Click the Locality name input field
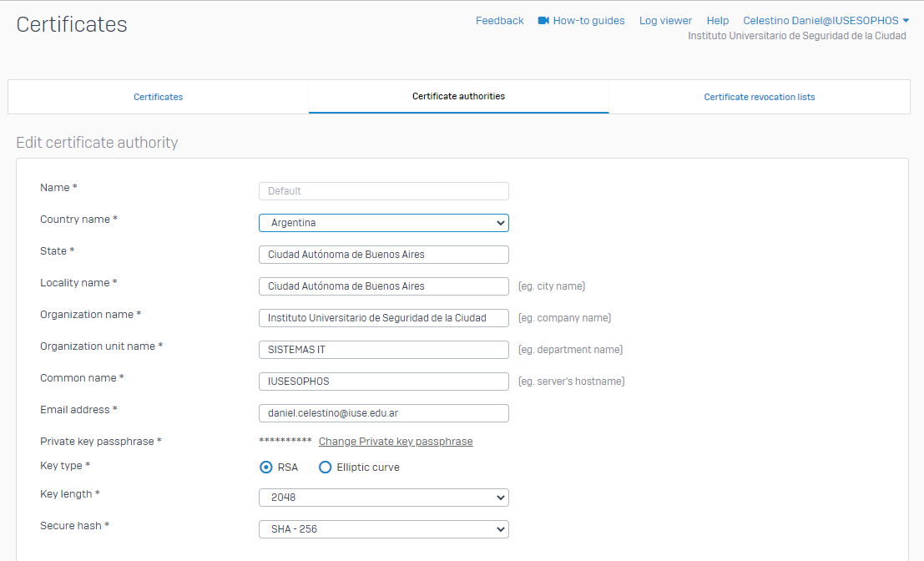This screenshot has width=924, height=561. click(x=384, y=286)
